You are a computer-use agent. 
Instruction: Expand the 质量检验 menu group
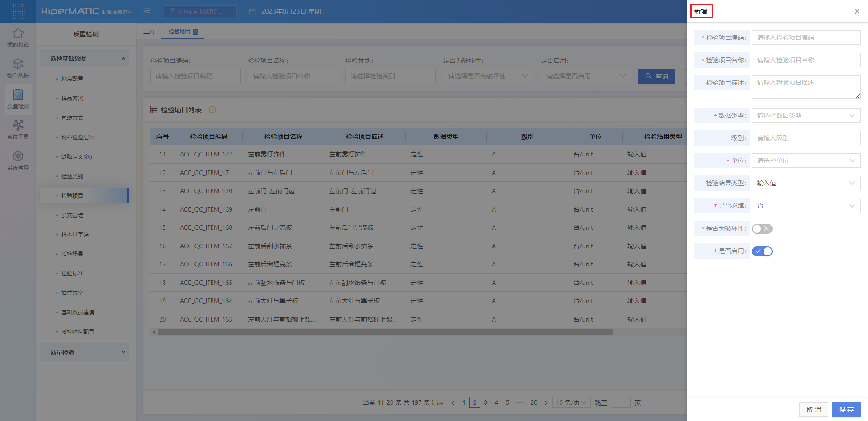coord(85,352)
